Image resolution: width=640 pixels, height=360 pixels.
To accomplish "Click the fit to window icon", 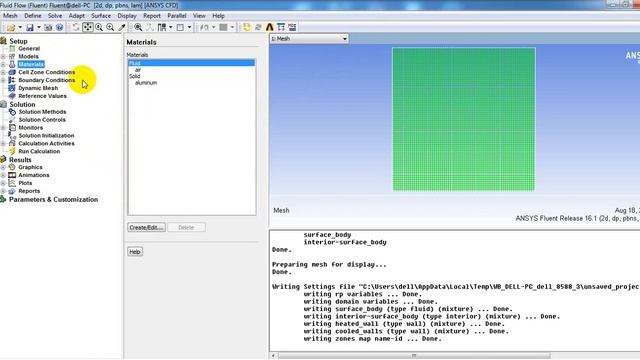I will [x=138, y=27].
